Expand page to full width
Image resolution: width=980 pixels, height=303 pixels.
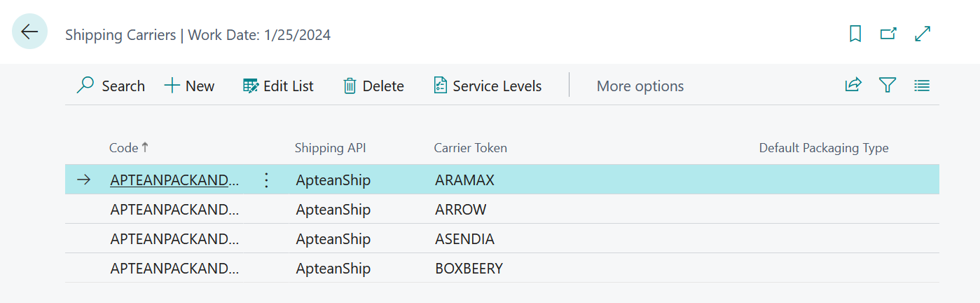[x=923, y=34]
